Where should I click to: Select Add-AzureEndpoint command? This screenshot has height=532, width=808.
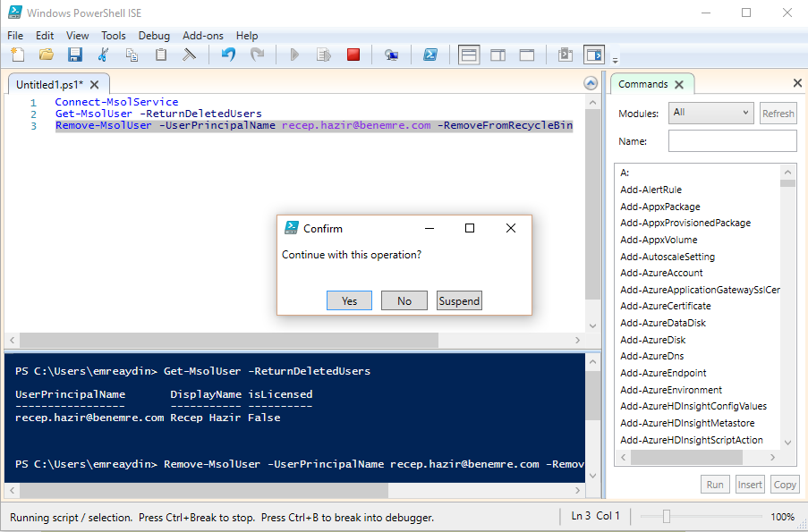point(663,373)
